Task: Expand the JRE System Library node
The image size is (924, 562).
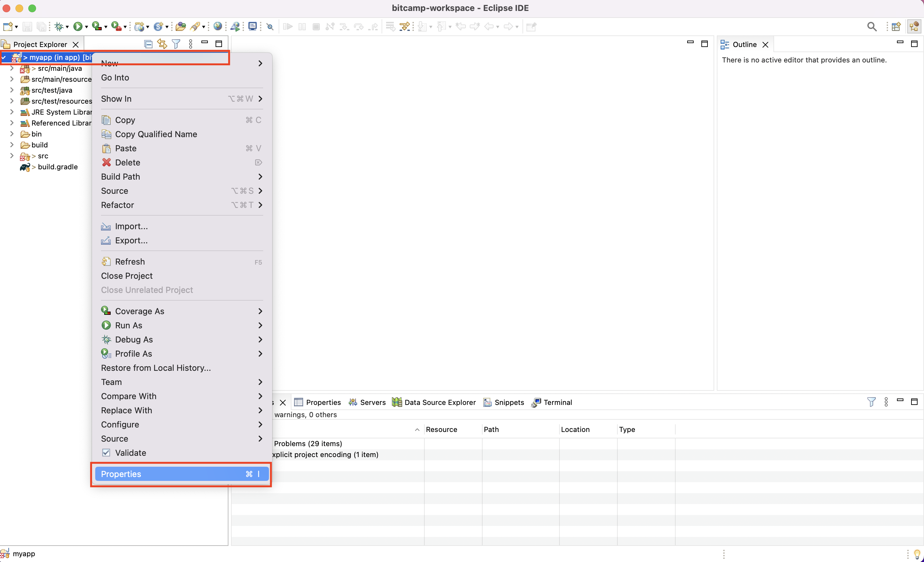Action: [x=12, y=112]
